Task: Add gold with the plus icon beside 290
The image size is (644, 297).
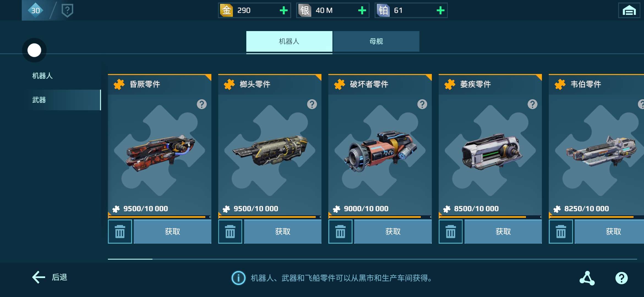Action: pos(283,10)
